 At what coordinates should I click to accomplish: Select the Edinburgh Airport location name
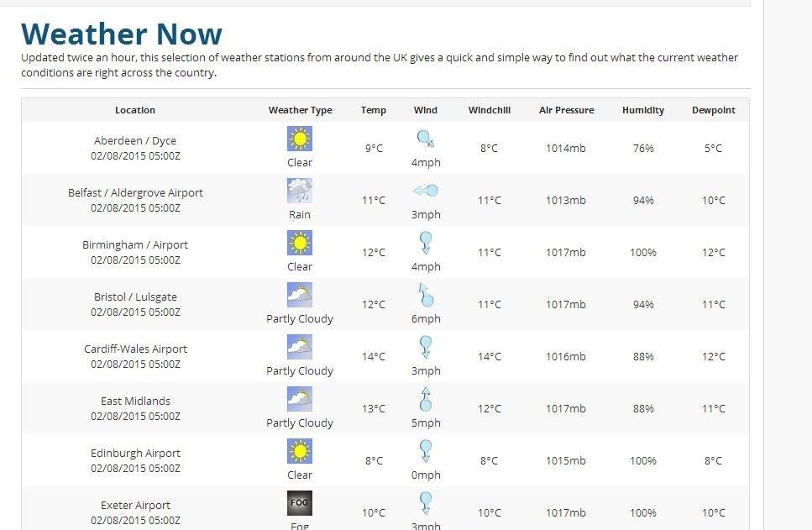[135, 453]
